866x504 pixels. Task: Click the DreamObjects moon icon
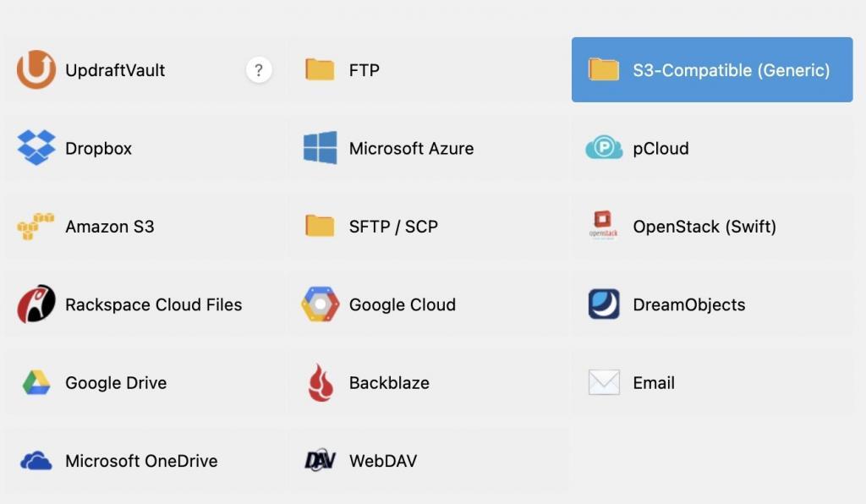pyautogui.click(x=604, y=304)
